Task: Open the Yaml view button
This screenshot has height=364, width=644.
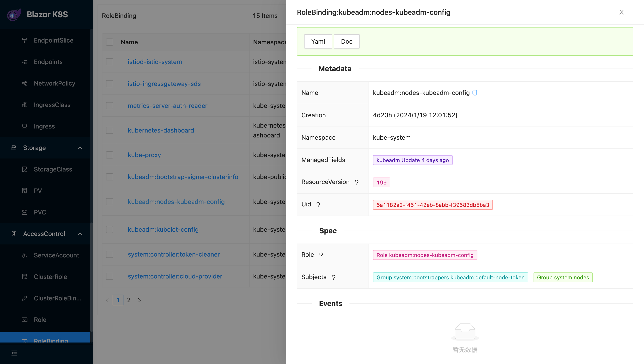Action: [x=318, y=41]
